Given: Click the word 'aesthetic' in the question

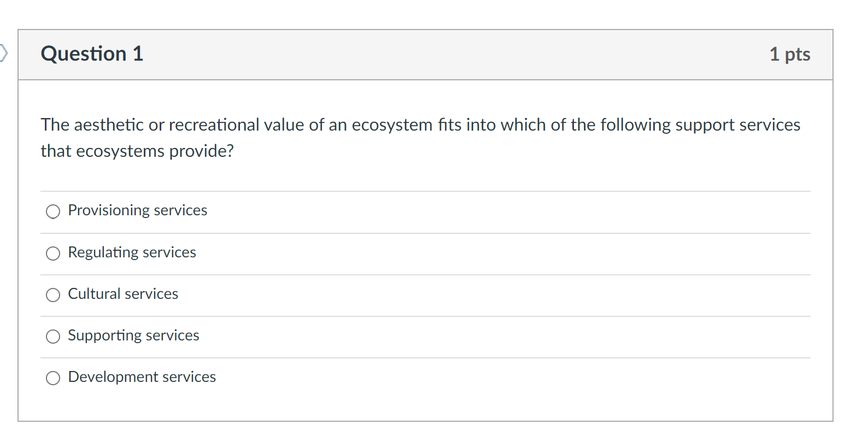Looking at the screenshot, I should pos(109,125).
